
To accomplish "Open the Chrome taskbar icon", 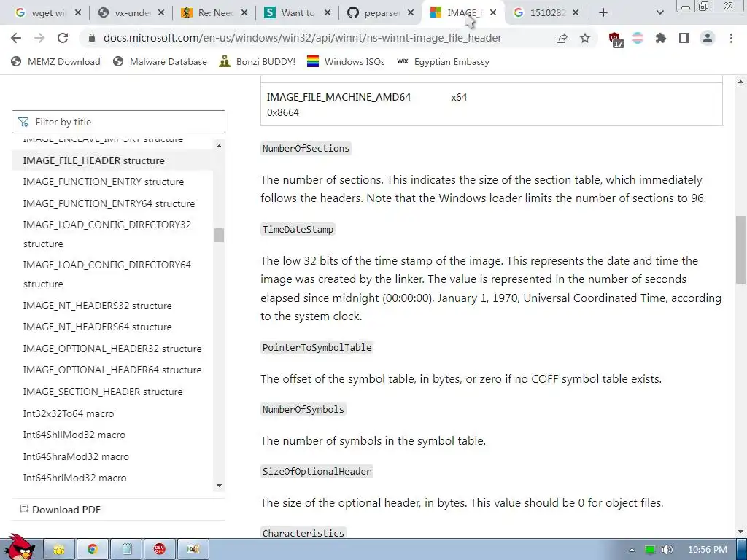I will click(93, 550).
